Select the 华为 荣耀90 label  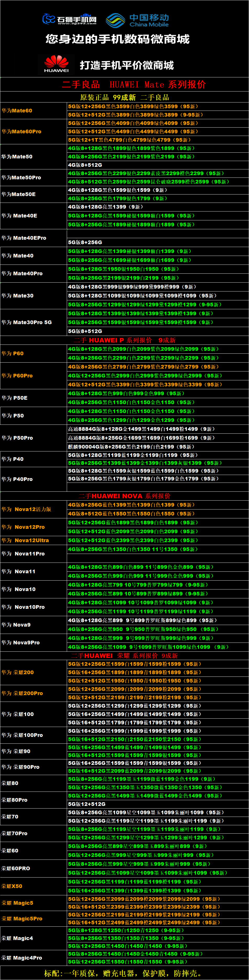tap(16, 751)
